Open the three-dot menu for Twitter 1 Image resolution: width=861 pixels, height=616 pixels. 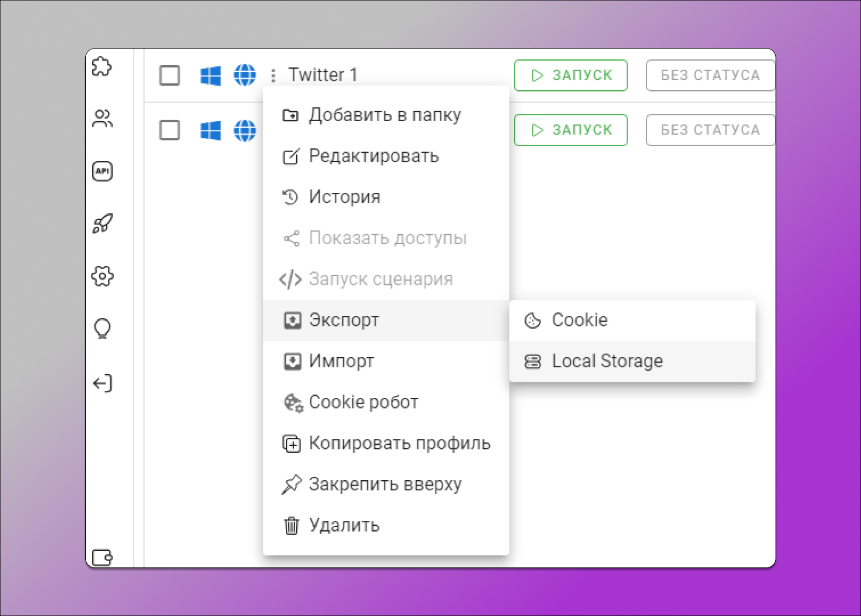pyautogui.click(x=273, y=75)
